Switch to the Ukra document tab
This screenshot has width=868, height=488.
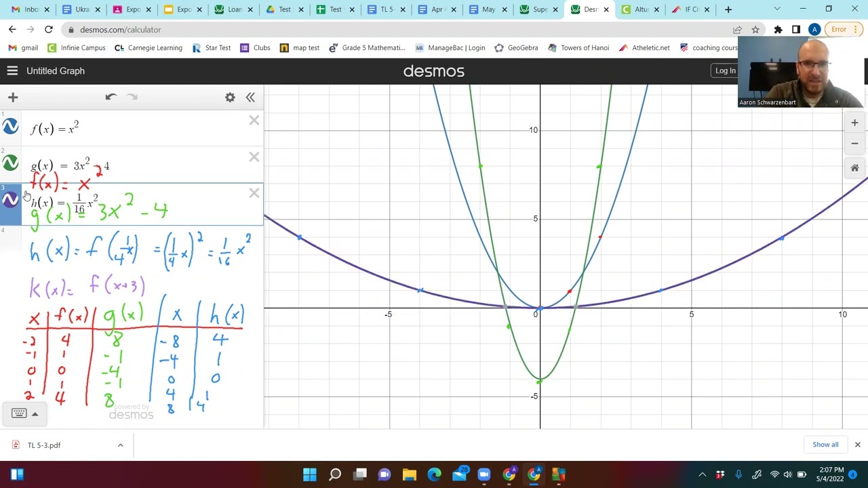pyautogui.click(x=77, y=9)
